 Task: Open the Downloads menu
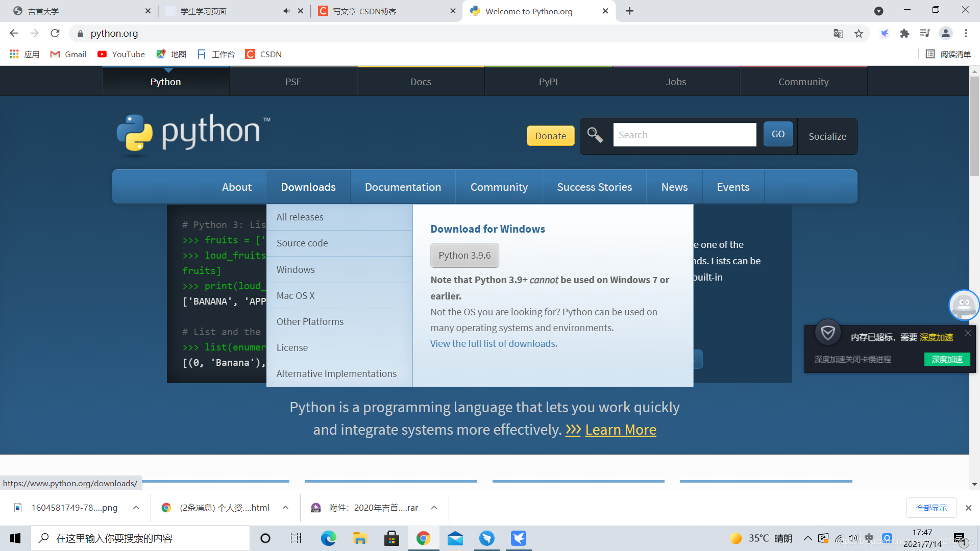[308, 187]
